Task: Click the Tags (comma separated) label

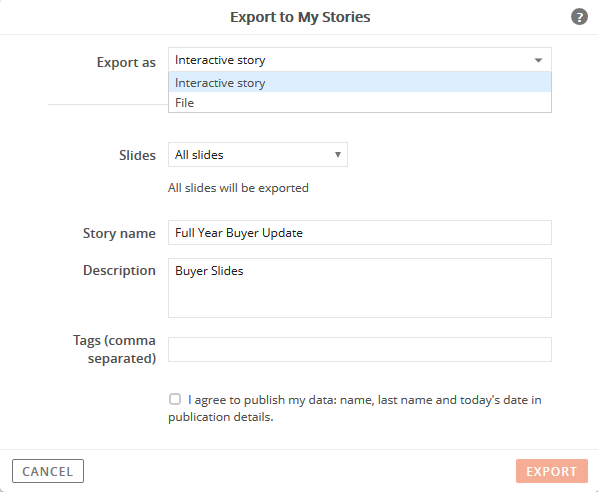Action: pos(114,349)
